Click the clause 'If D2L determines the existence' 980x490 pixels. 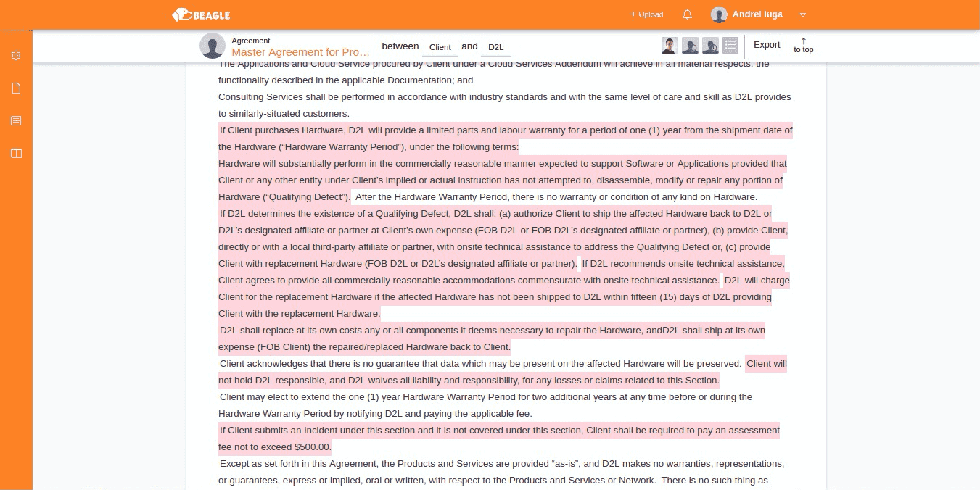pos(503,238)
